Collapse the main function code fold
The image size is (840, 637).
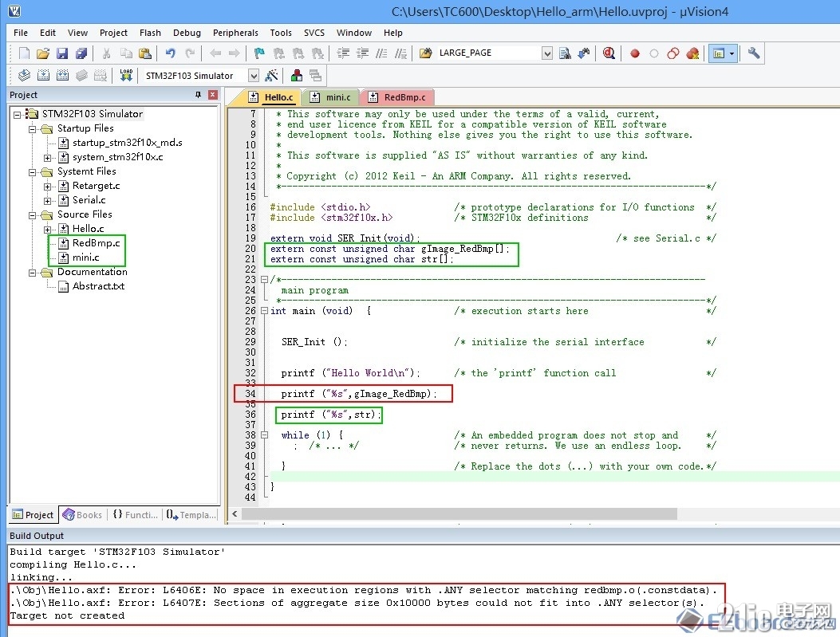pyautogui.click(x=263, y=310)
